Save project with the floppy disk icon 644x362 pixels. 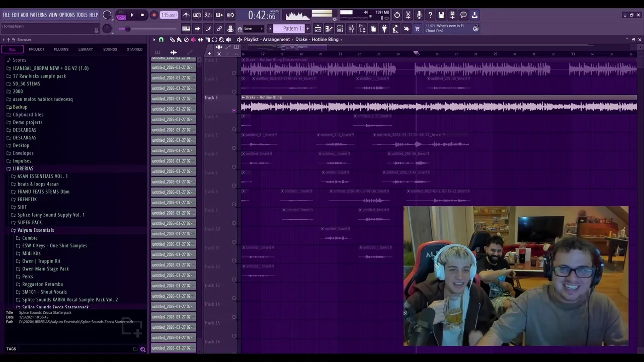point(441,15)
